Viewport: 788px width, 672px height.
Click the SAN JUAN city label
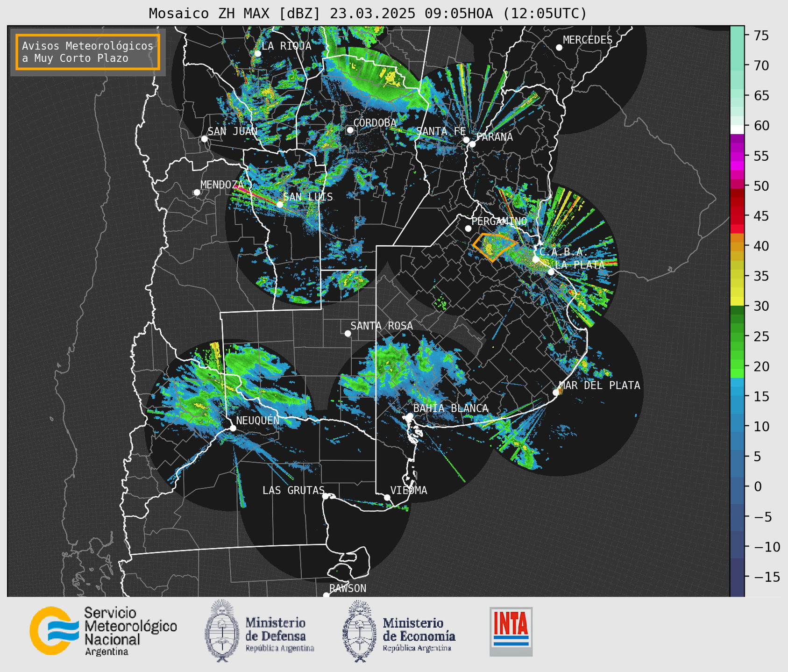click(x=232, y=131)
